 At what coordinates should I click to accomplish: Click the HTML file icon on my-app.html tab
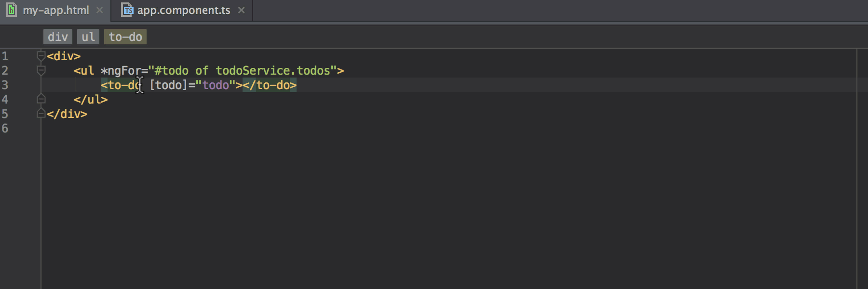(x=12, y=10)
